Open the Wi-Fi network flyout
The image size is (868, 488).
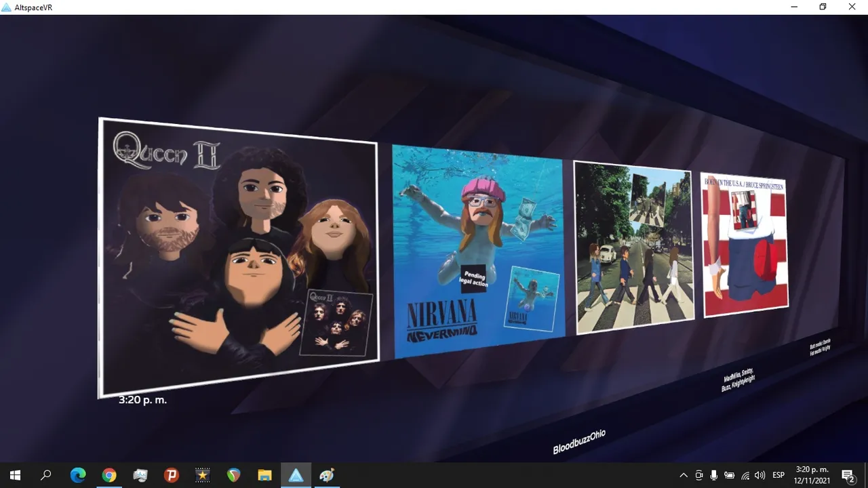[745, 475]
